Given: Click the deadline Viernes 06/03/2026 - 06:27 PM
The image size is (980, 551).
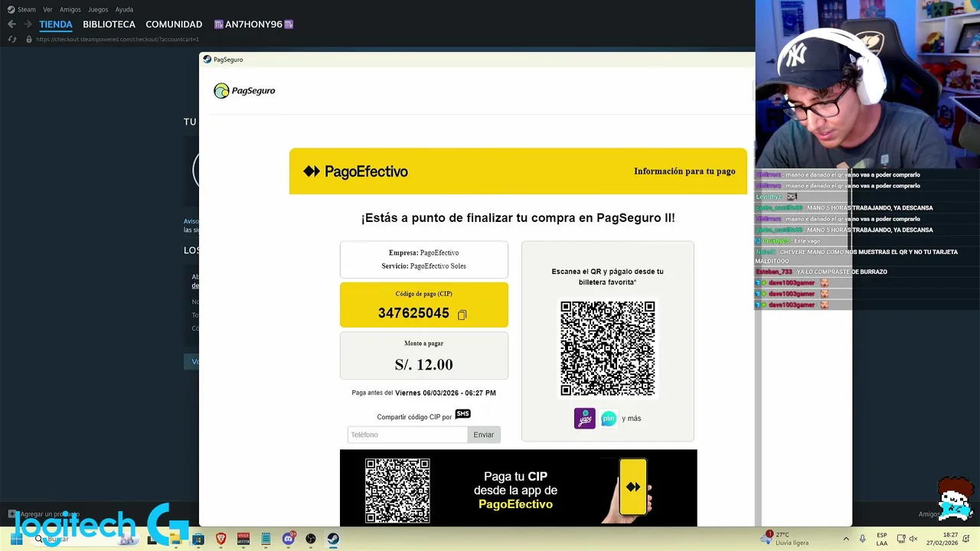Looking at the screenshot, I should (x=446, y=393).
